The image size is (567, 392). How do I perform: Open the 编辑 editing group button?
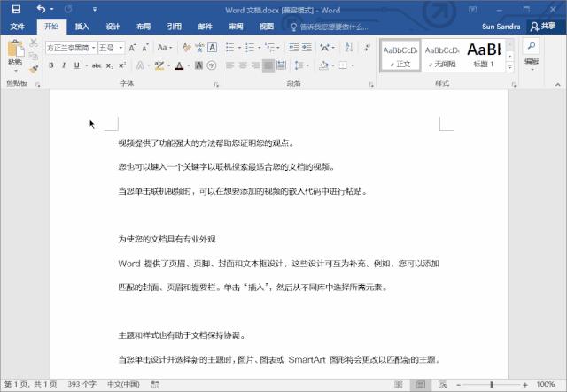pos(532,54)
